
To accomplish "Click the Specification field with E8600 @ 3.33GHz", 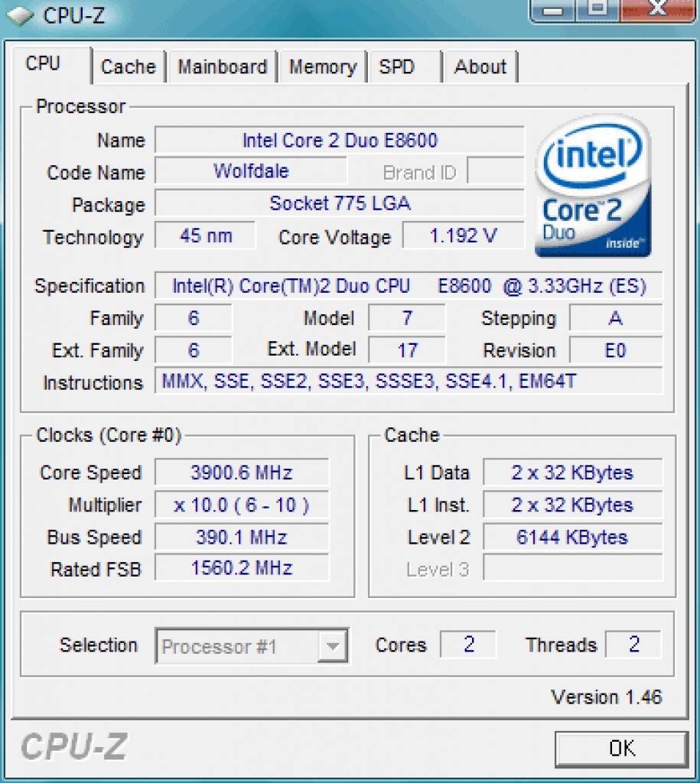I will 409,286.
